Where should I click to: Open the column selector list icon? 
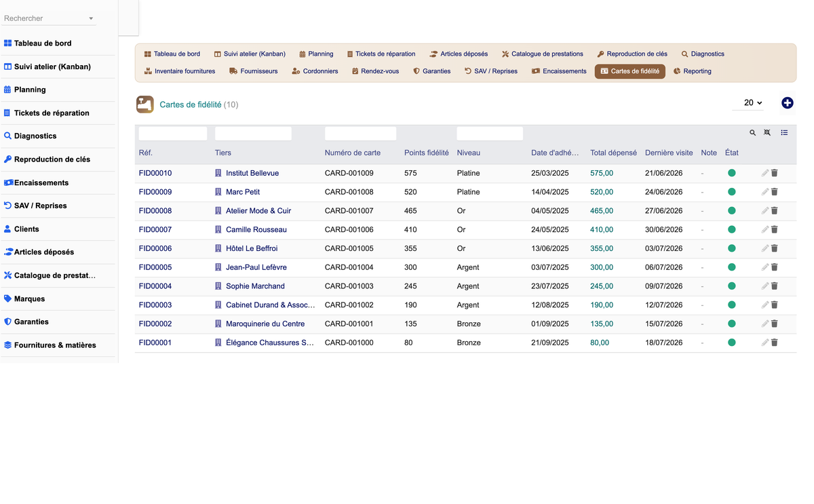pyautogui.click(x=784, y=133)
